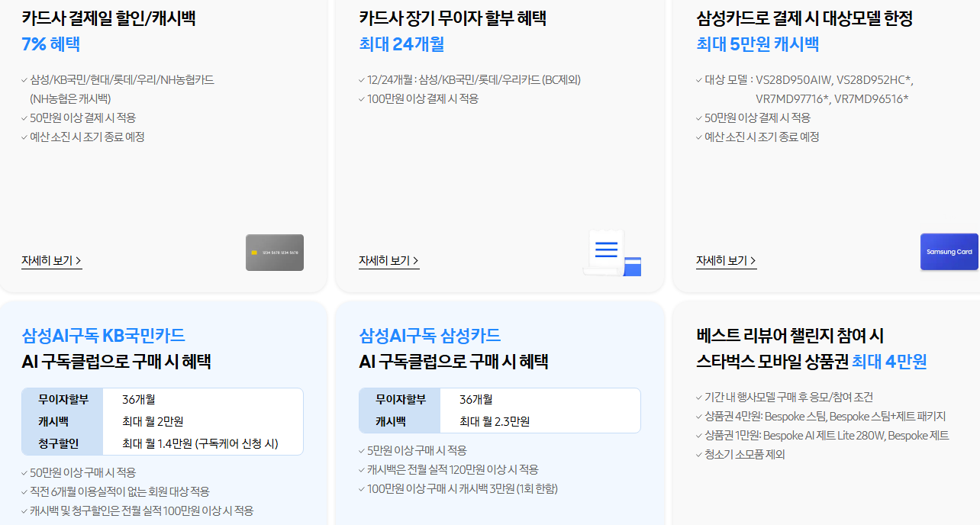This screenshot has height=525, width=980.
Task: Click 베스트 리뷰어 챌린지 참여 시 heading
Action: coord(790,335)
